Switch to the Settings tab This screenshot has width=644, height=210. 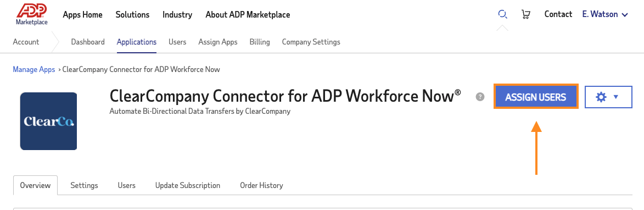tap(84, 185)
